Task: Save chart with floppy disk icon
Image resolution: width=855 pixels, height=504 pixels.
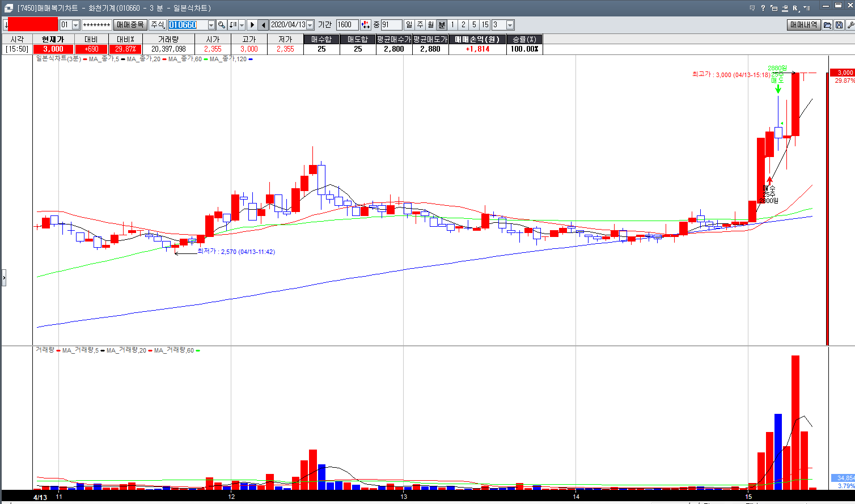Action: click(x=839, y=25)
